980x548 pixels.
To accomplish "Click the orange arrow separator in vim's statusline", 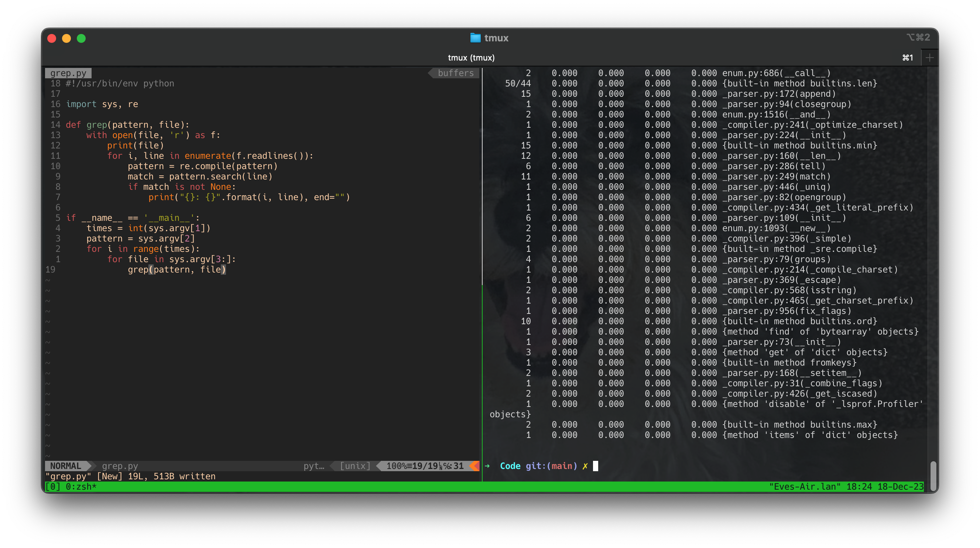I will [473, 465].
